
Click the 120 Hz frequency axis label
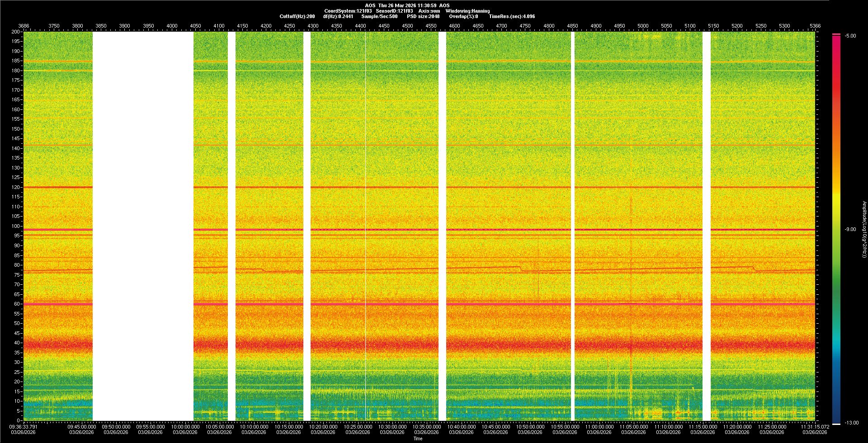pos(15,187)
